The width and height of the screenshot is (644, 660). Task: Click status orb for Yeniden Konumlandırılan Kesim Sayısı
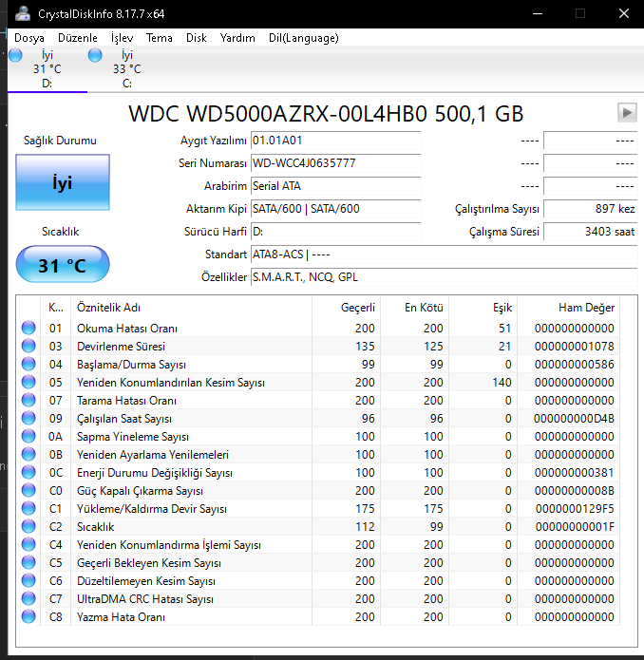click(x=28, y=382)
